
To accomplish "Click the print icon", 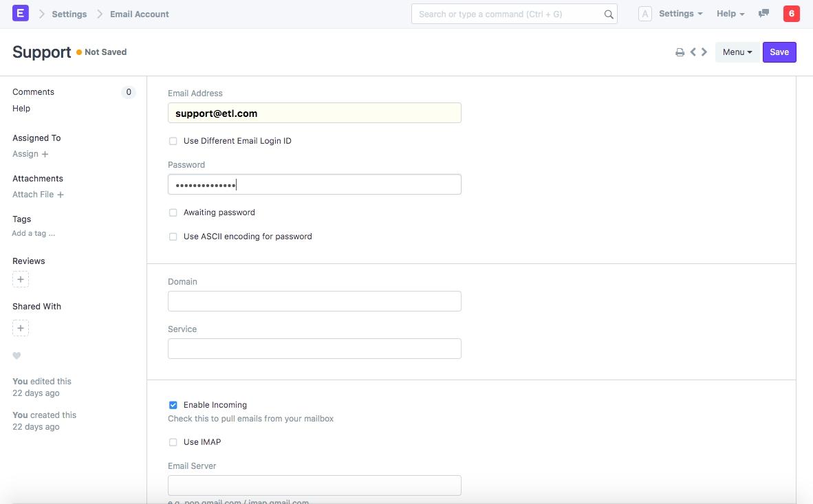I will pyautogui.click(x=680, y=52).
